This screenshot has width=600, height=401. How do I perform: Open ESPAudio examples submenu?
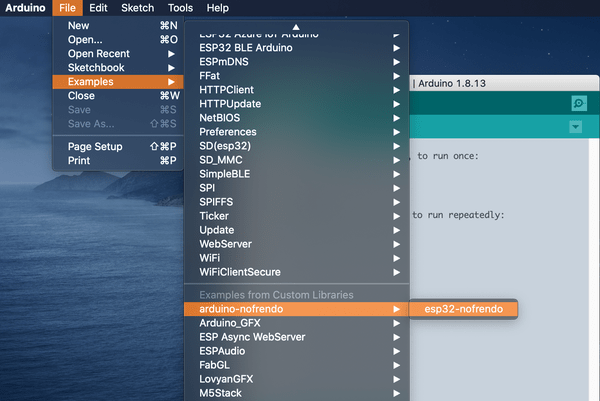point(297,351)
